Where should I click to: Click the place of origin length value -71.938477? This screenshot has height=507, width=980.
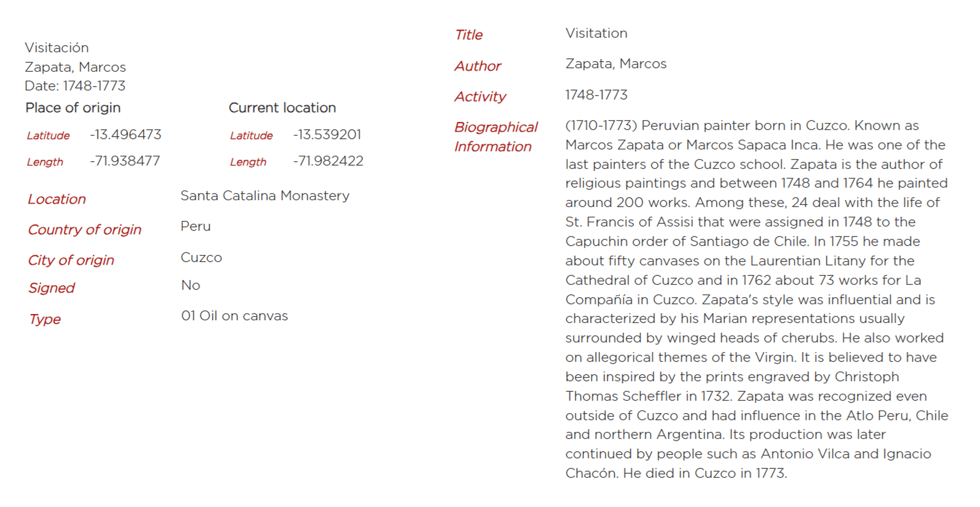(x=125, y=161)
